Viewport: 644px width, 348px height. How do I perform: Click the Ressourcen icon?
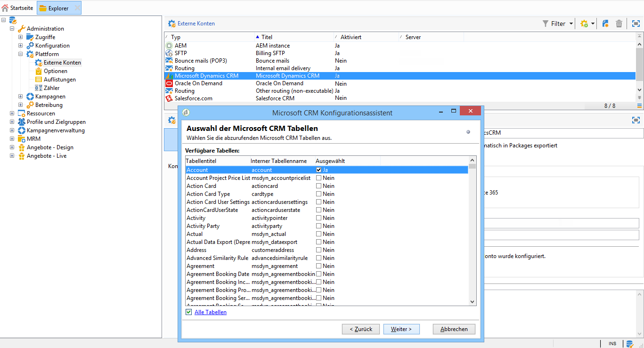(x=21, y=113)
